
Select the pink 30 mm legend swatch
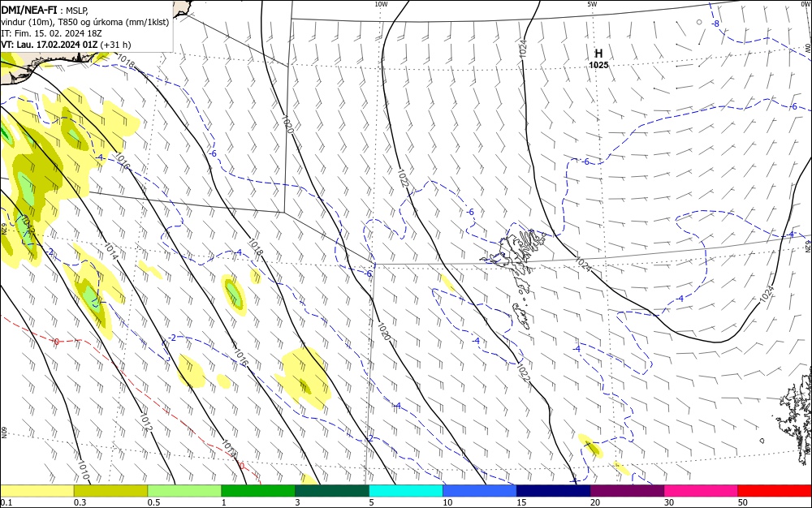[x=701, y=491]
